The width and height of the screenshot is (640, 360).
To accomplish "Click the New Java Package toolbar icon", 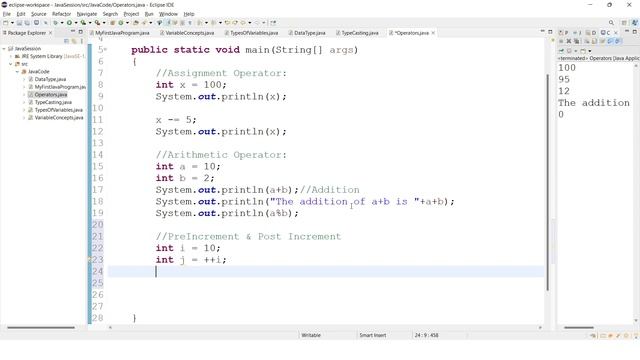I will coord(113,23).
